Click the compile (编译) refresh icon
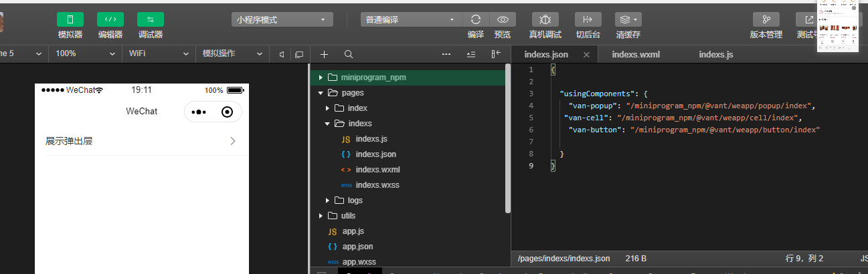 [476, 19]
